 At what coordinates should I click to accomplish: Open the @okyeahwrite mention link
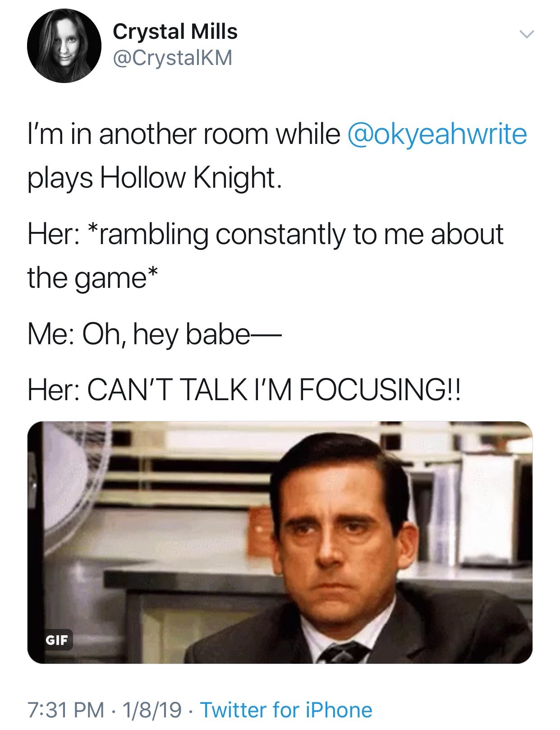[437, 134]
